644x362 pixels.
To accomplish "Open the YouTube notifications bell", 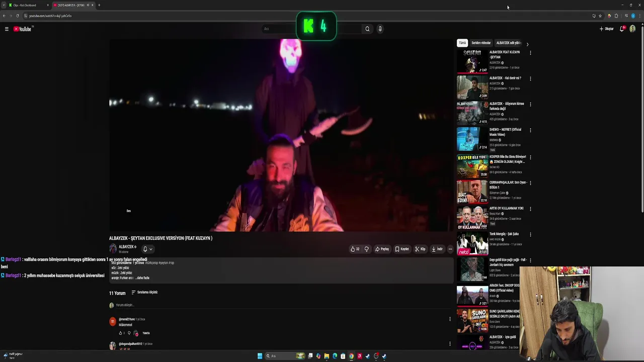I will [622, 29].
